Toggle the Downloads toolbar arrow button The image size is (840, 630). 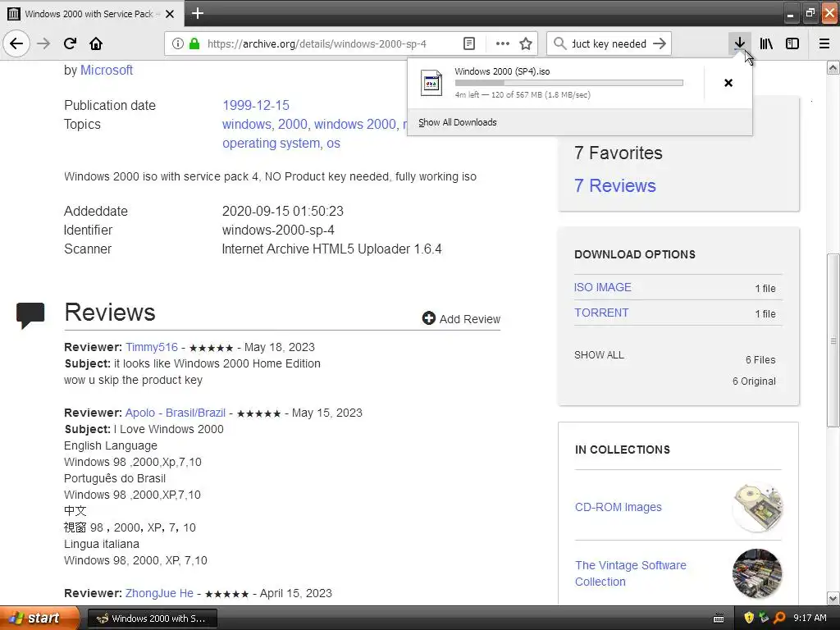(740, 43)
